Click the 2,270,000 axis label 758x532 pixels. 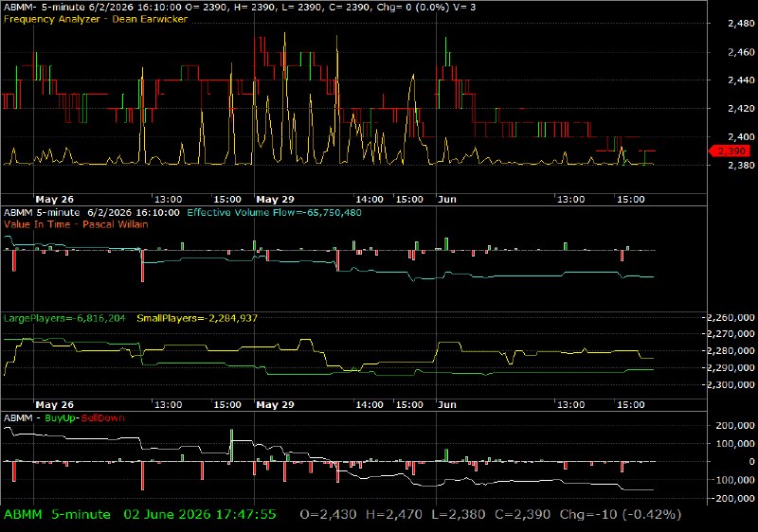click(731, 333)
